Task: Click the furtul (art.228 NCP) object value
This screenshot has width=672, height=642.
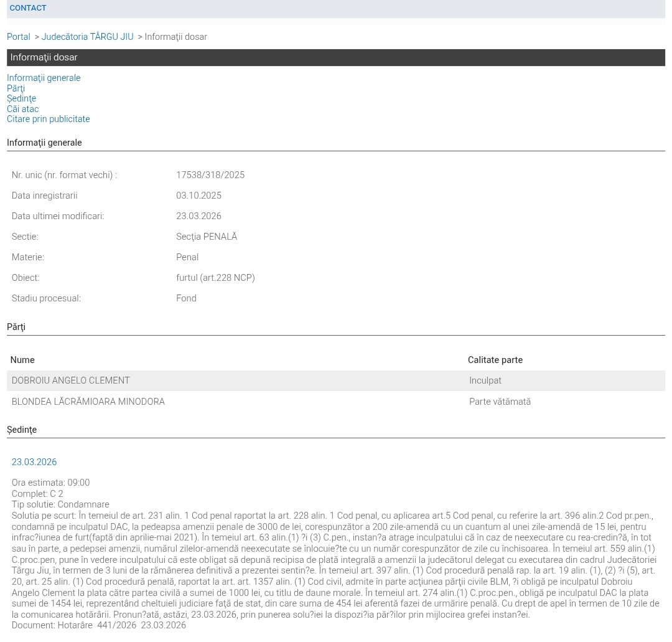Action: [215, 278]
